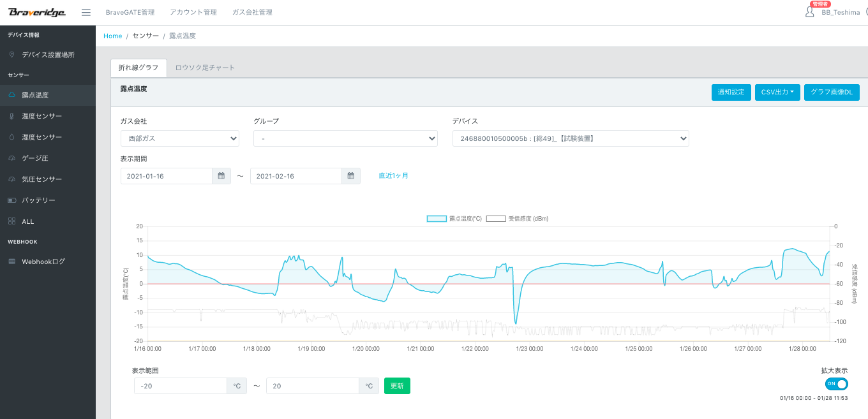Viewport: 868px width, 419px height.
Task: Open the デバイス dropdown selector
Action: coord(571,138)
